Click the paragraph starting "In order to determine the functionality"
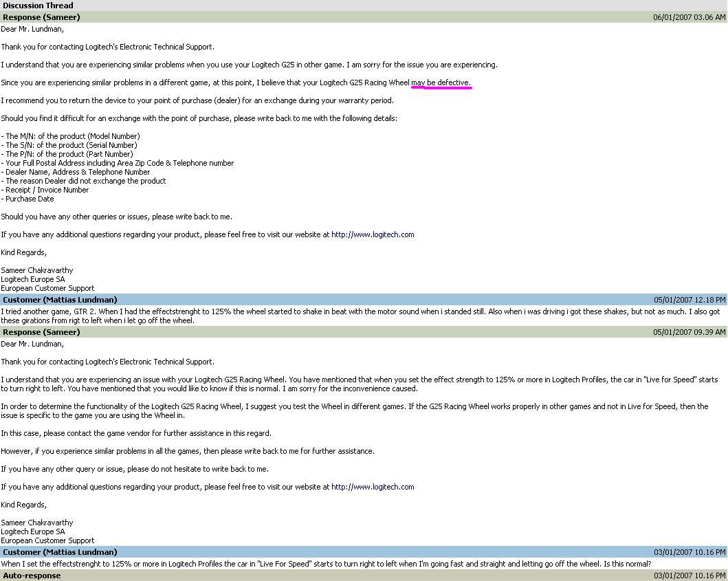 point(355,410)
